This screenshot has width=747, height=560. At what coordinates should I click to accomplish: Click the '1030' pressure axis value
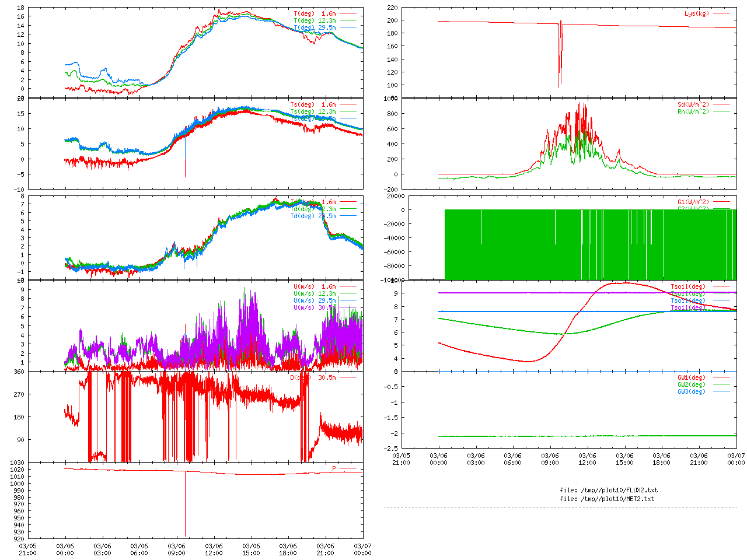point(17,463)
